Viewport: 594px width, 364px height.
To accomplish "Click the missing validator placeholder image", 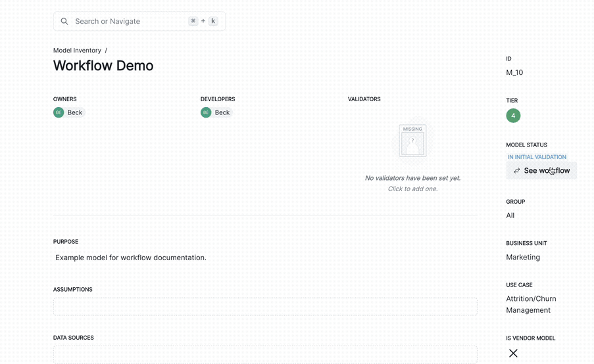I will [412, 141].
